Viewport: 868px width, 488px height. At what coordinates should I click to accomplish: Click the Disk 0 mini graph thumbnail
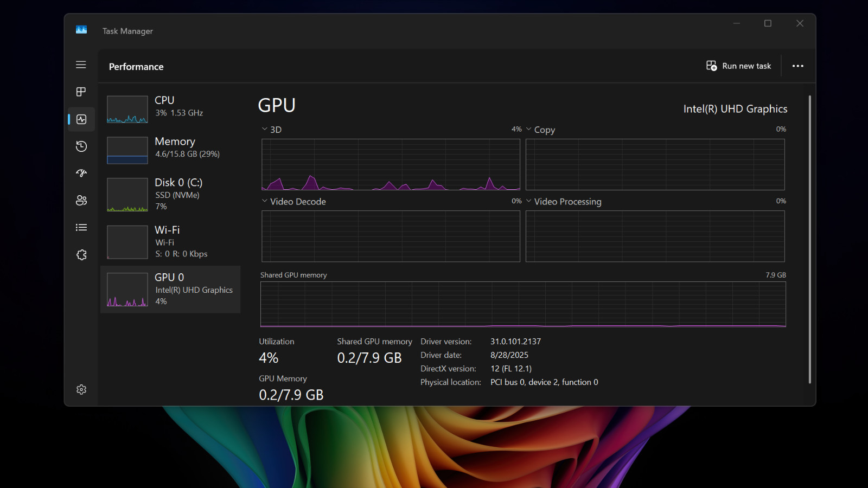[127, 195]
